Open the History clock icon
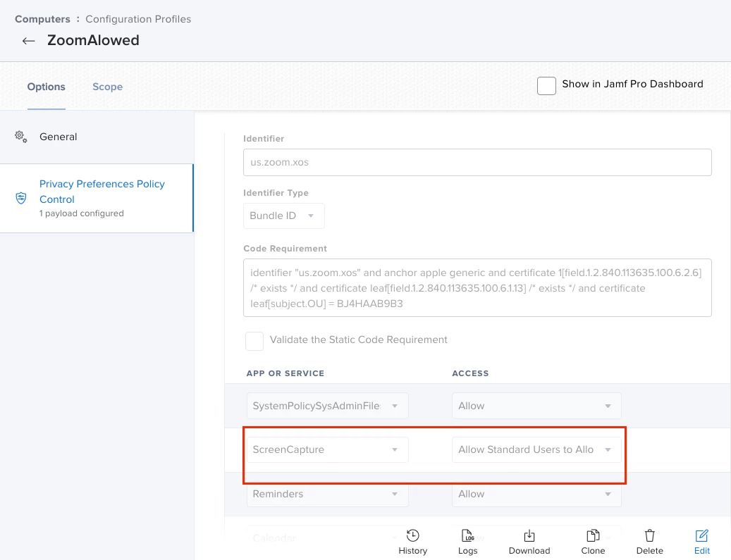731x560 pixels. click(x=412, y=535)
